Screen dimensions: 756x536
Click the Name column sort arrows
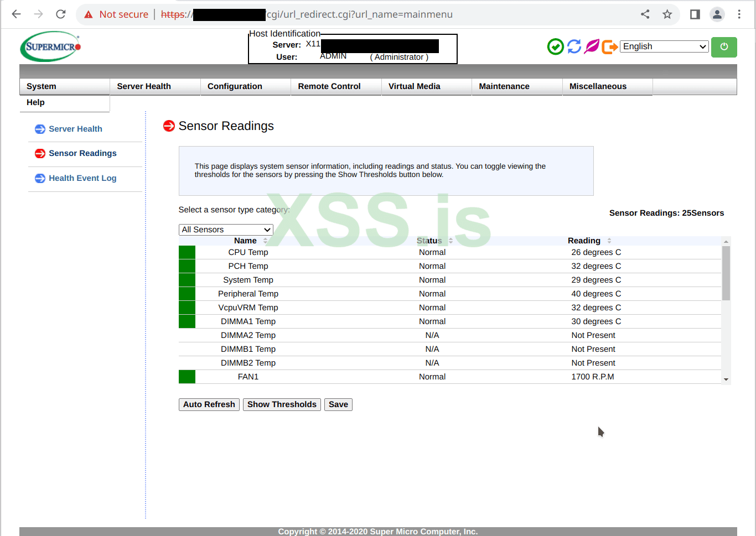(265, 241)
